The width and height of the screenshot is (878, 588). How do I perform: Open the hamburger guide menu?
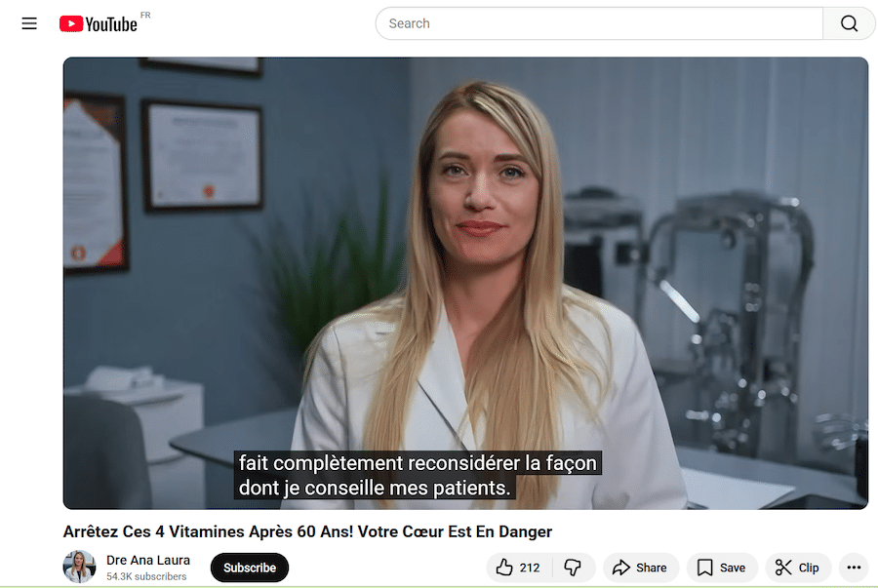29,23
